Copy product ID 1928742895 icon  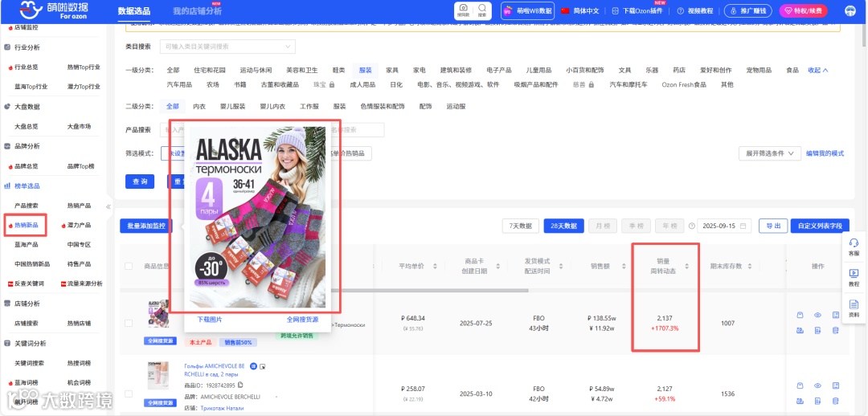[240, 385]
